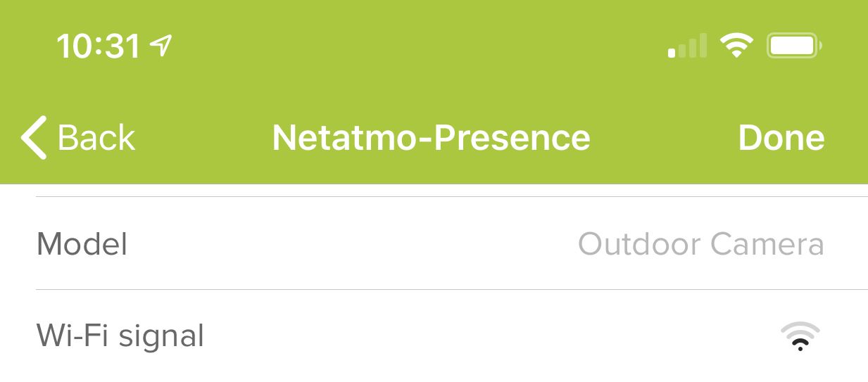Tap the word "Presence" in the title
Screen dimensions: 868x382
coord(512,138)
